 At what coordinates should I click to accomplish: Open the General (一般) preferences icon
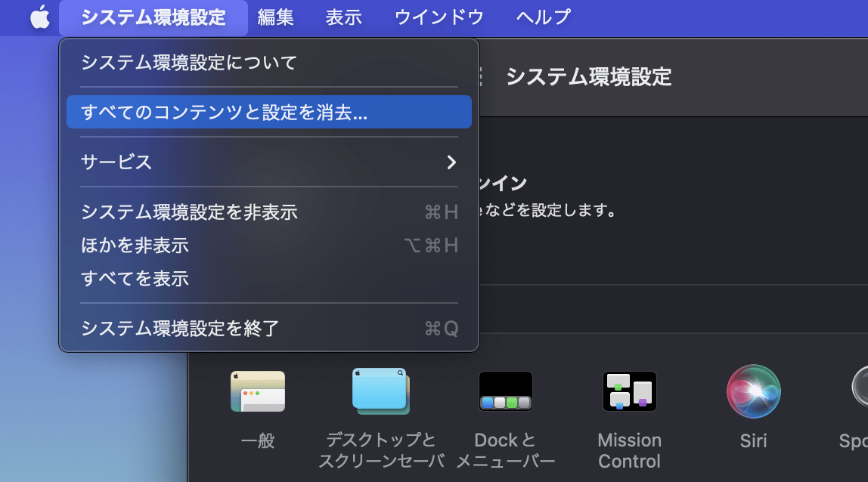[258, 392]
